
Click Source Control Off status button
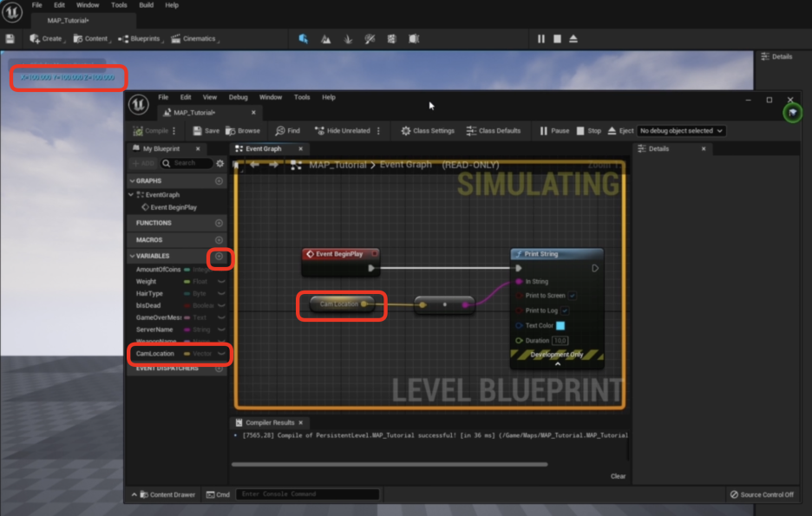[x=762, y=495]
